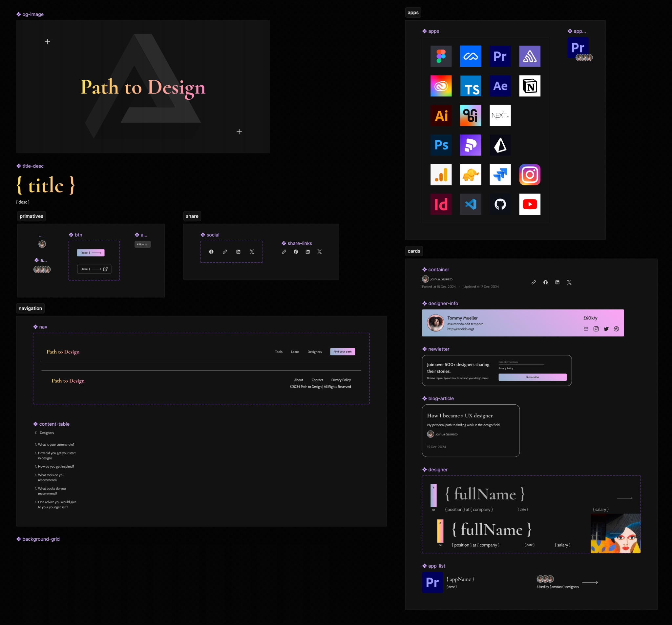
Task: Click the Photoshop Ps icon
Action: [441, 145]
